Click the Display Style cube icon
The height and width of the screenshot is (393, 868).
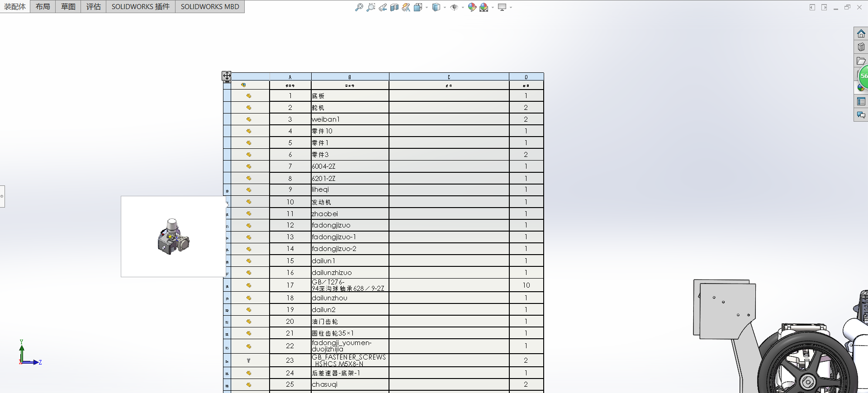tap(436, 7)
